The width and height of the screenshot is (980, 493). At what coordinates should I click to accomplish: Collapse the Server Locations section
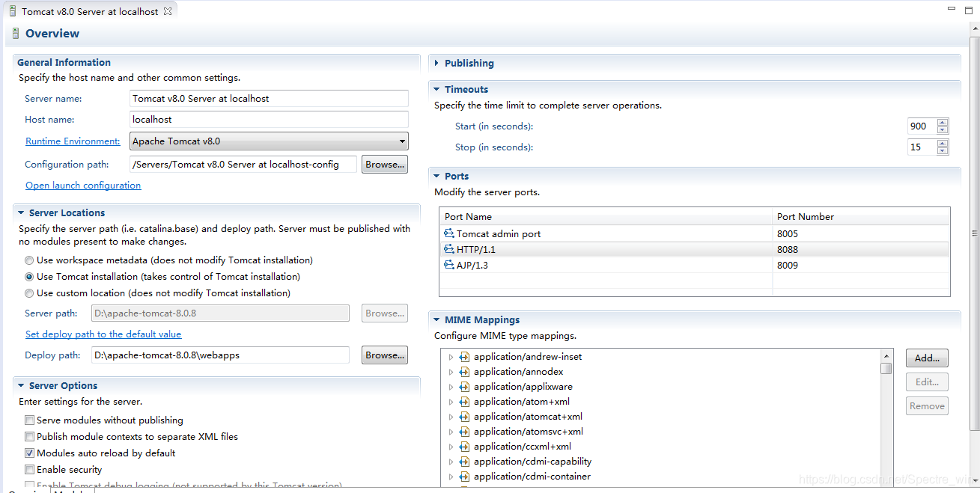(21, 213)
